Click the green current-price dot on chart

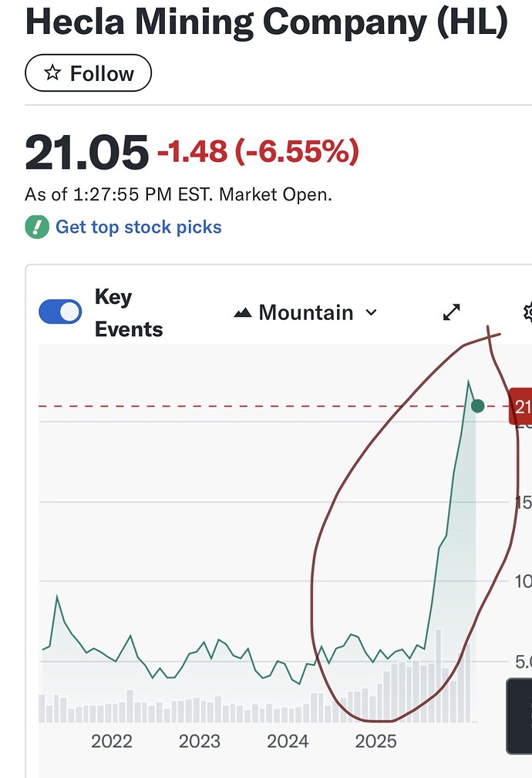coord(477,406)
